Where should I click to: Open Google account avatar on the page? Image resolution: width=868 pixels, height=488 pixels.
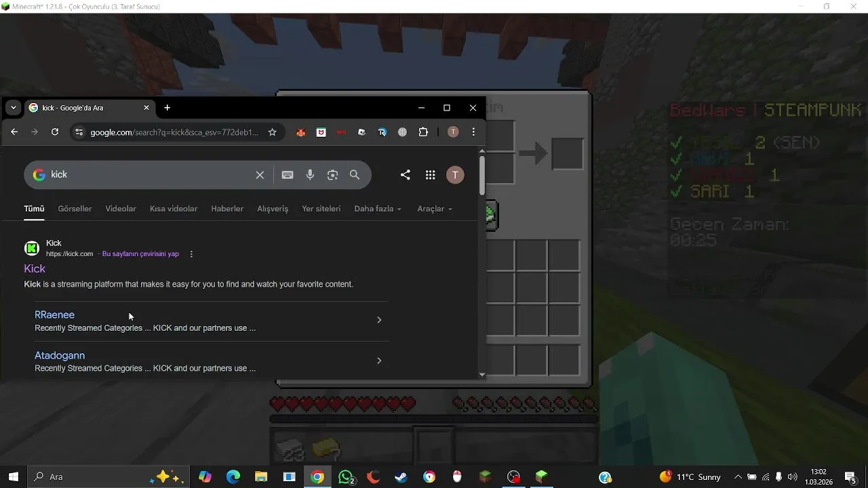[455, 175]
